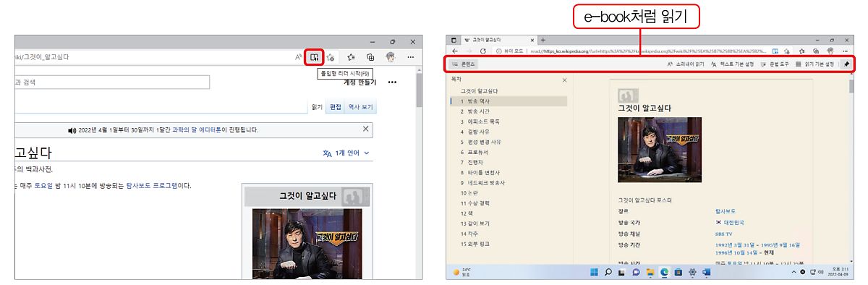Open profile avatar in left window
The image size is (868, 285).
pos(391,56)
